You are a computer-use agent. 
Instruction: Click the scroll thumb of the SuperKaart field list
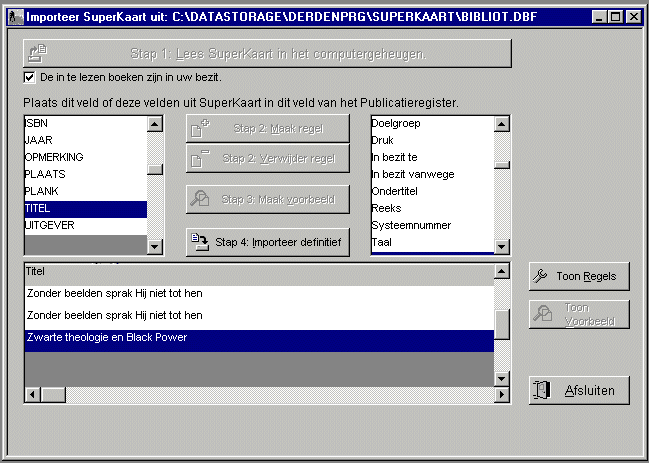click(155, 170)
